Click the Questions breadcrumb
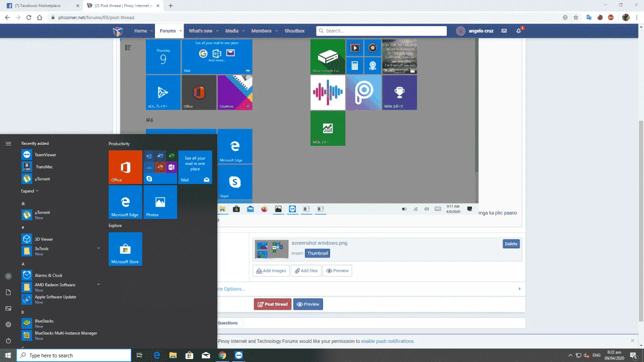644x362 pixels. point(228,323)
